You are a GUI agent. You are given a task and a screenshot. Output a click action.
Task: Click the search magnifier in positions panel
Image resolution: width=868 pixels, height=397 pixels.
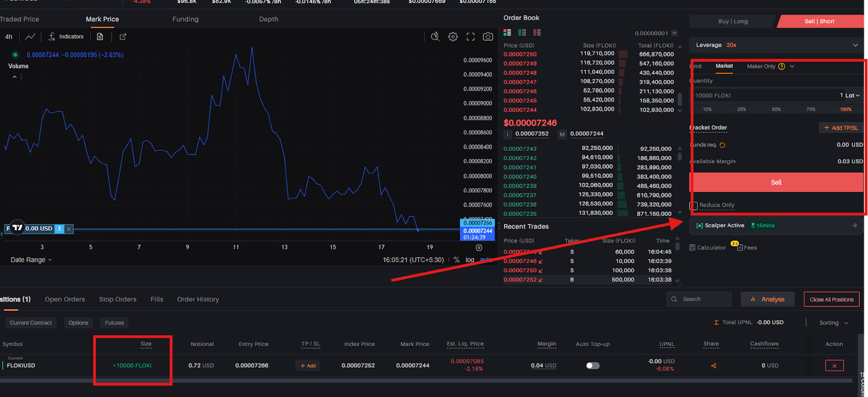click(x=674, y=299)
